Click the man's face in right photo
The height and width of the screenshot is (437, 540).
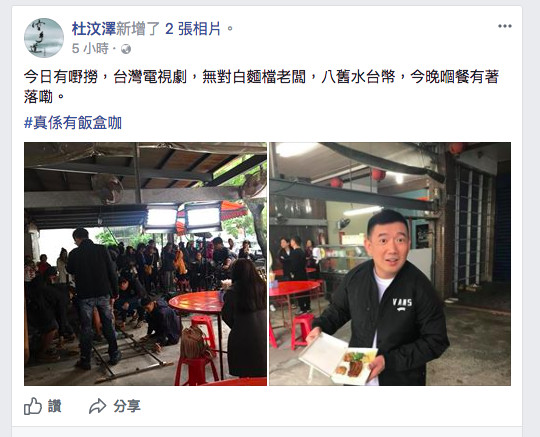(388, 241)
